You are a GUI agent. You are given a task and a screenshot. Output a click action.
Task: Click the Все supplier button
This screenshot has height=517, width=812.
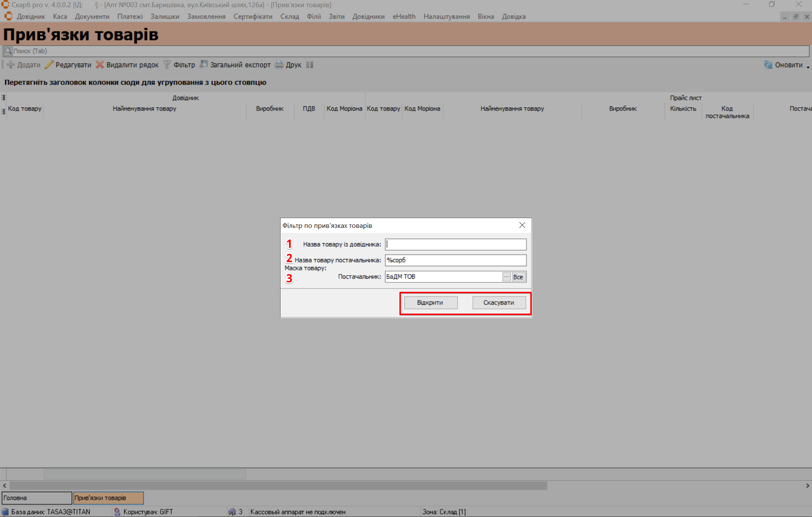tap(518, 277)
